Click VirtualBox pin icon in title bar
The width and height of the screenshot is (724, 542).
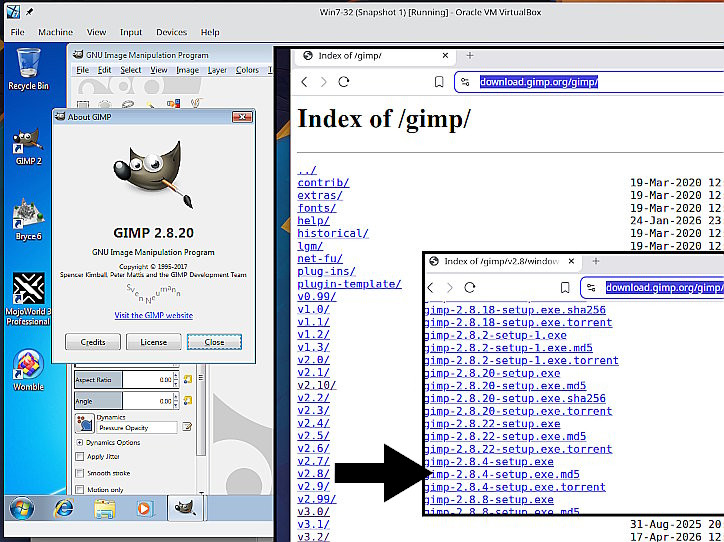click(x=30, y=12)
